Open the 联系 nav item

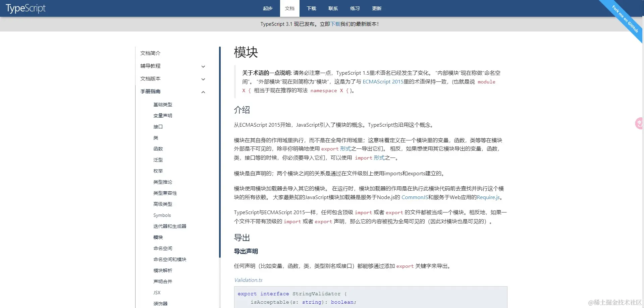coord(333,8)
